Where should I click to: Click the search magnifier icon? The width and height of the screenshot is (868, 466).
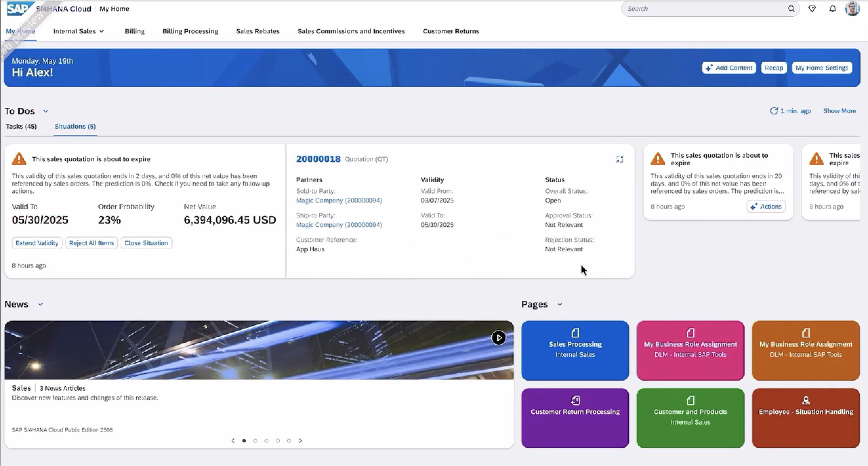click(791, 9)
